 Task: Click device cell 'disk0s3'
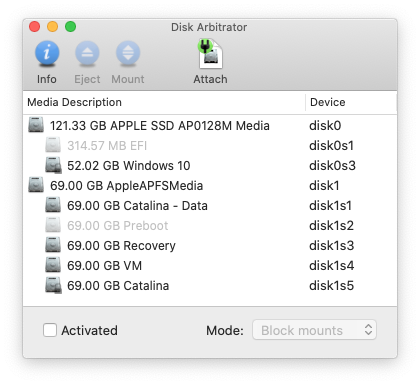coord(332,166)
